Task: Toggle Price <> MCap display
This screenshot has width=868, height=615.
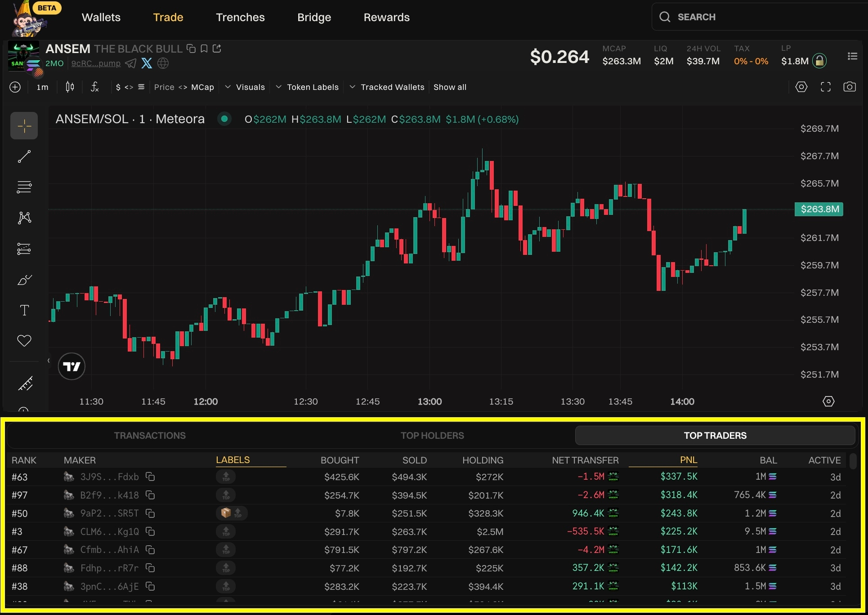Action: (x=184, y=87)
